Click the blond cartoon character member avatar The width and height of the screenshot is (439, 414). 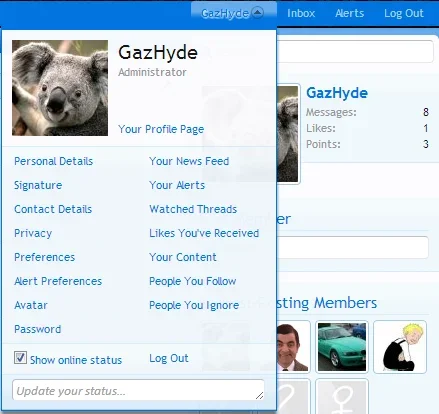[x=400, y=347]
